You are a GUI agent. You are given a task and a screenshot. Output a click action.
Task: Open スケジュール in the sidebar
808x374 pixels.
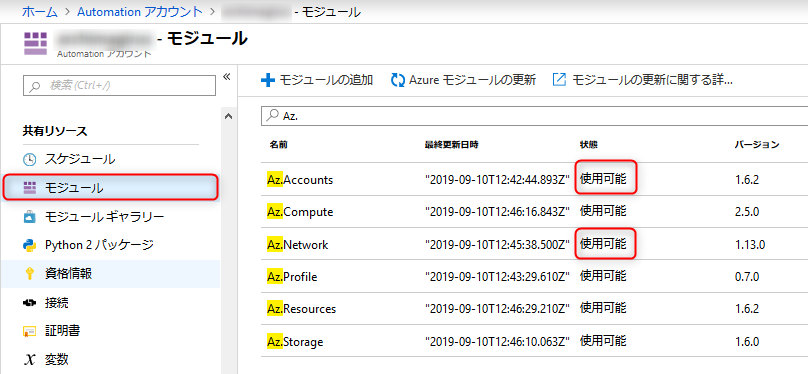pyautogui.click(x=80, y=159)
